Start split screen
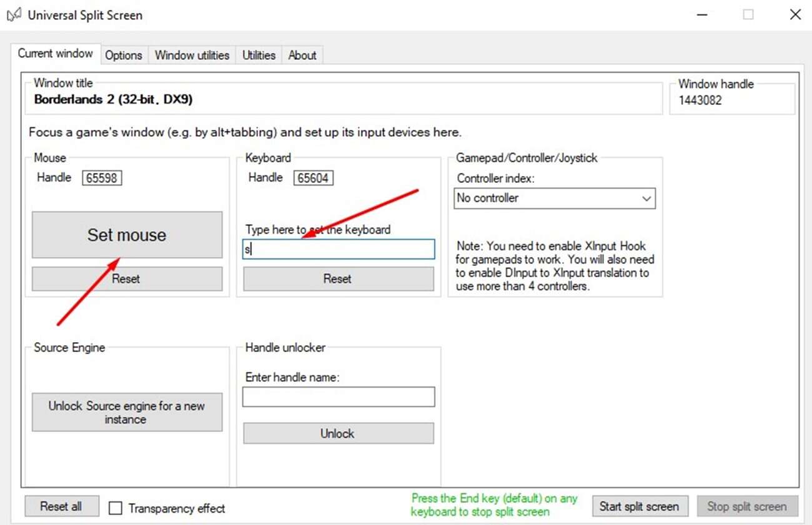Image resolution: width=812 pixels, height=525 pixels. point(639,506)
